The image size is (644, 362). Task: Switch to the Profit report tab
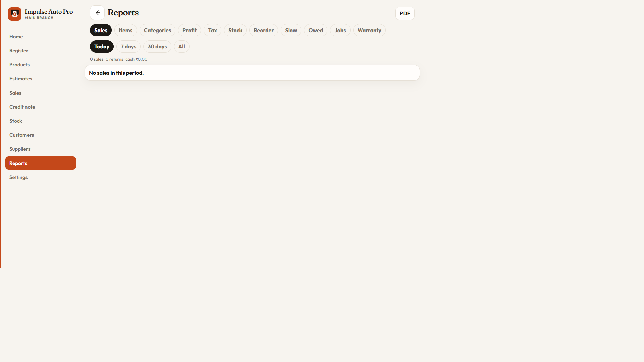click(190, 30)
